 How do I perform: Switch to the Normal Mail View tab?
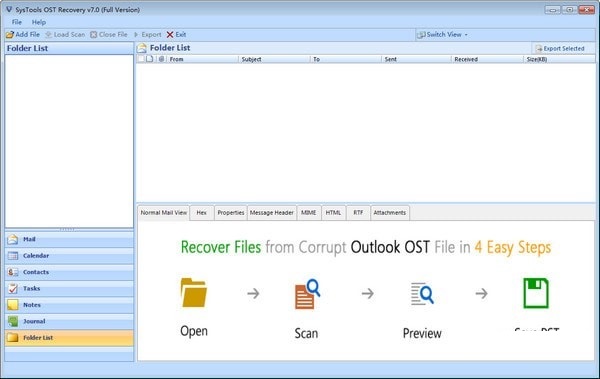164,213
